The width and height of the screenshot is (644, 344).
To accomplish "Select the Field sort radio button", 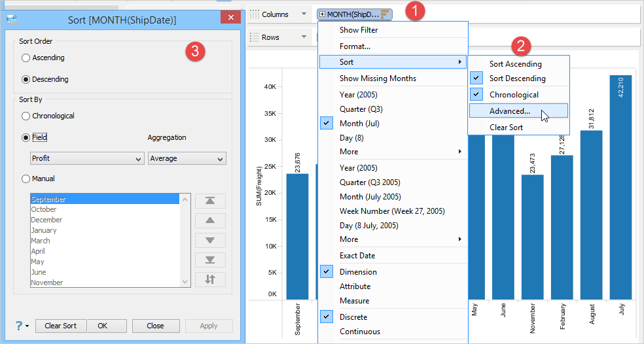I will [26, 137].
